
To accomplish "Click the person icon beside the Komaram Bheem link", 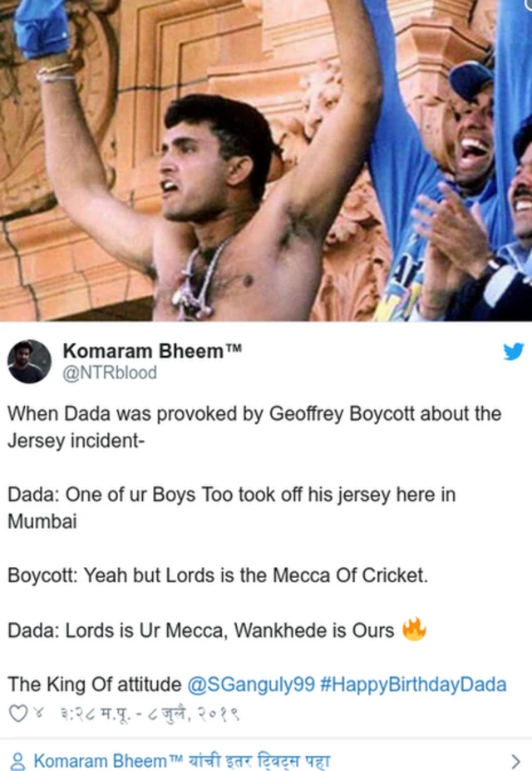I will tap(17, 761).
